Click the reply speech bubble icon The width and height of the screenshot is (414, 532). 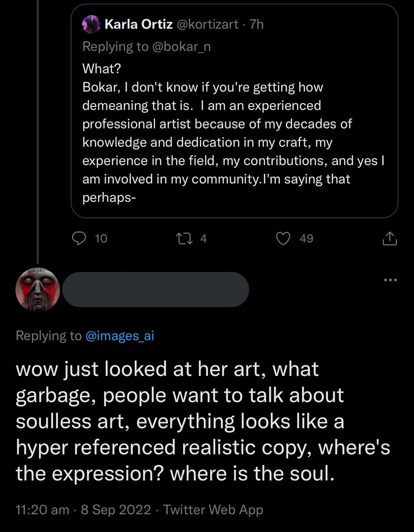click(79, 239)
